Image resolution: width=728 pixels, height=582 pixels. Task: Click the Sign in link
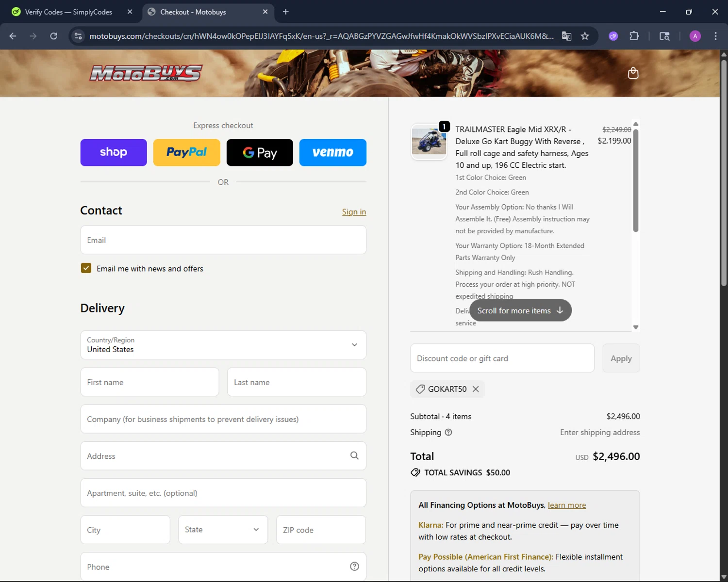pyautogui.click(x=354, y=212)
